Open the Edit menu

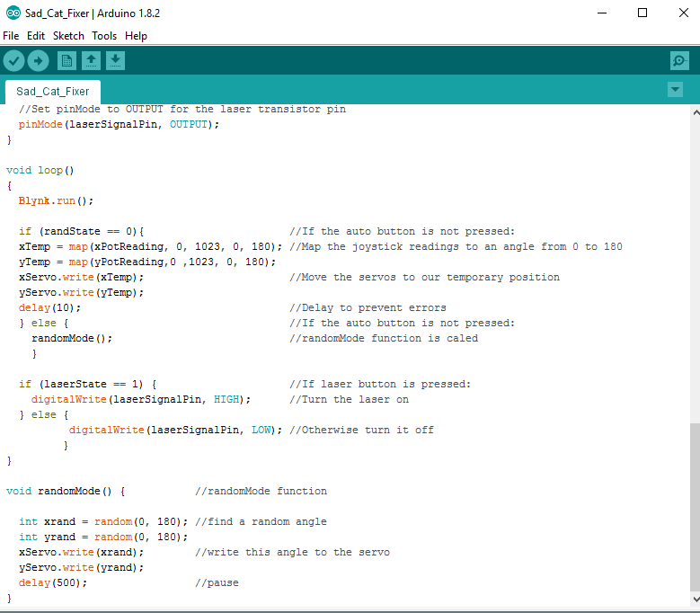click(36, 36)
